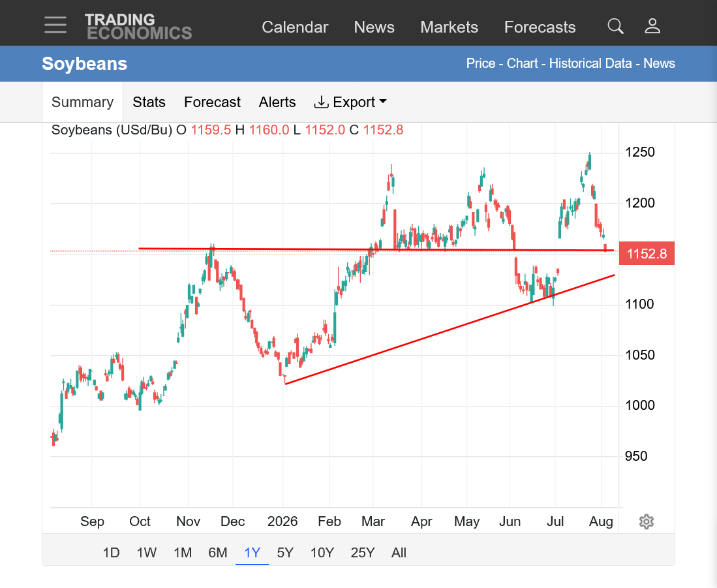
Task: Click the Trading Economics logo
Action: tap(138, 27)
